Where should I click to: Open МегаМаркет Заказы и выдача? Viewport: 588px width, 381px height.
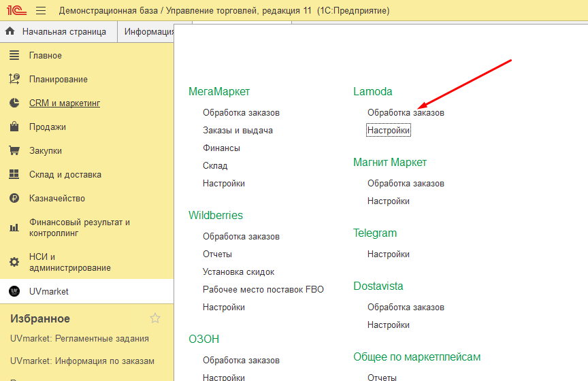point(238,130)
